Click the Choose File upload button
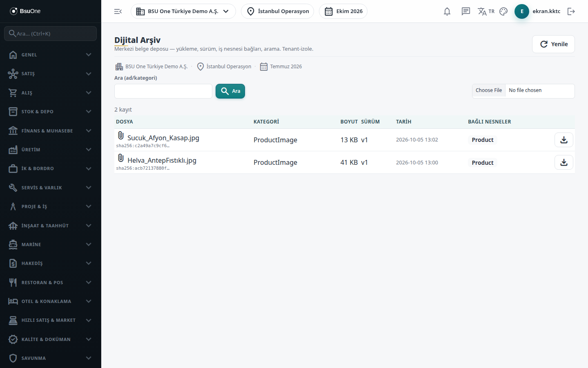The image size is (588, 368). click(489, 90)
